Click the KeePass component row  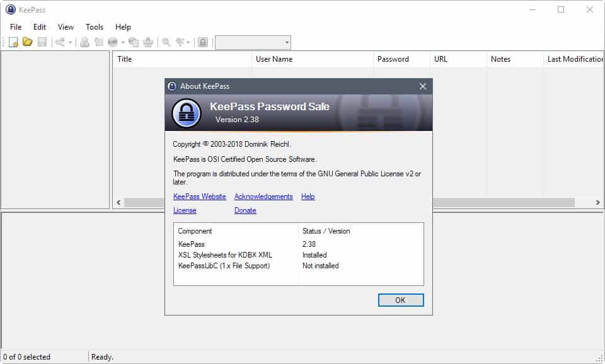[299, 244]
